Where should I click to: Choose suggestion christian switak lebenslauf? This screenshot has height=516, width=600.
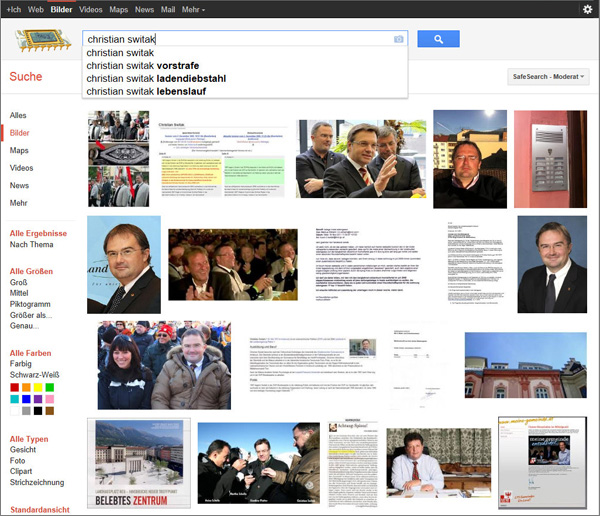coord(245,91)
